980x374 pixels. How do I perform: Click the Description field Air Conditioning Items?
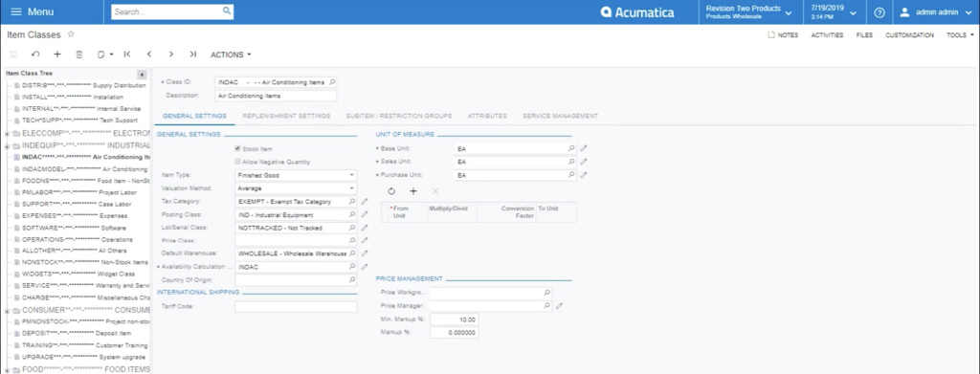(276, 97)
